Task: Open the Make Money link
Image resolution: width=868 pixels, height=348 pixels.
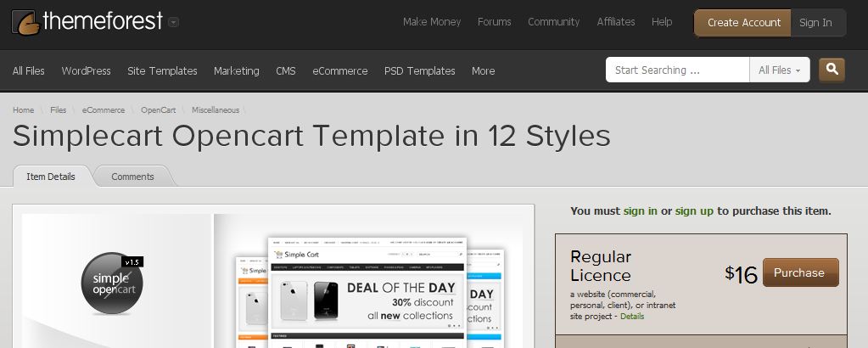Action: [432, 22]
